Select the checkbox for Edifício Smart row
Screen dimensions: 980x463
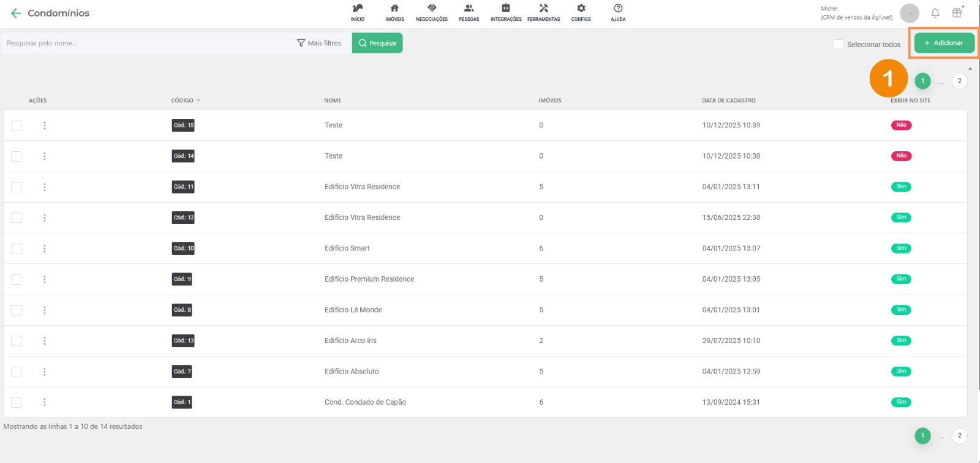[17, 249]
